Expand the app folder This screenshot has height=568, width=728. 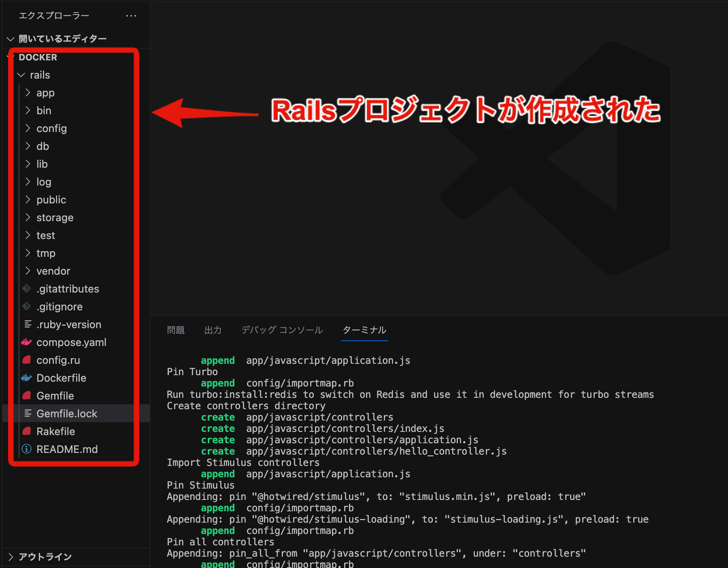coord(28,93)
